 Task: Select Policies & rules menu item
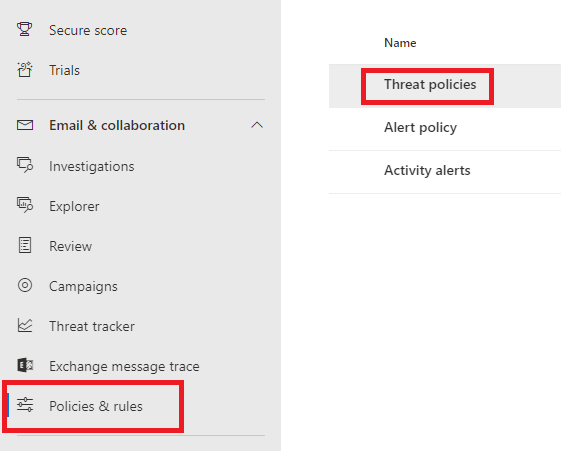pos(96,406)
